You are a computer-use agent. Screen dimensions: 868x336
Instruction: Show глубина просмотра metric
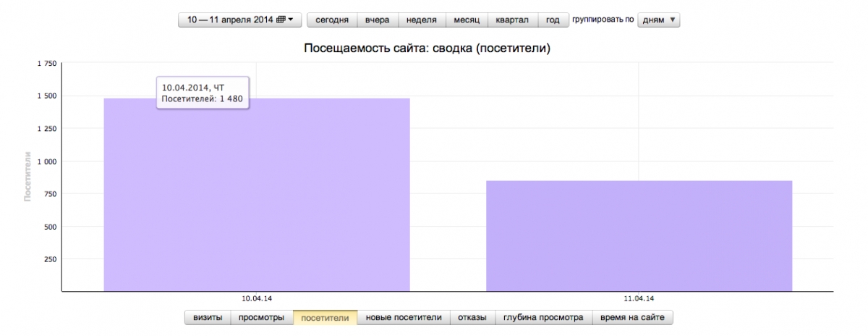[543, 317]
